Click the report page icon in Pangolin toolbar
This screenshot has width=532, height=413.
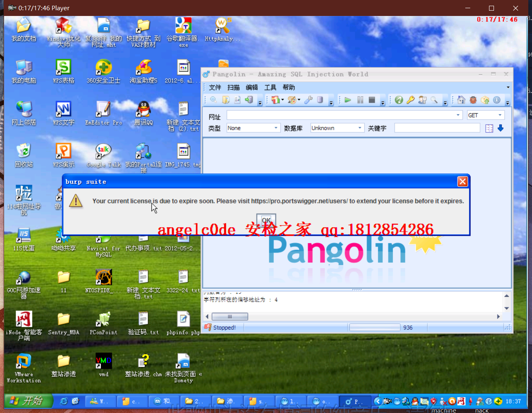[x=237, y=100]
